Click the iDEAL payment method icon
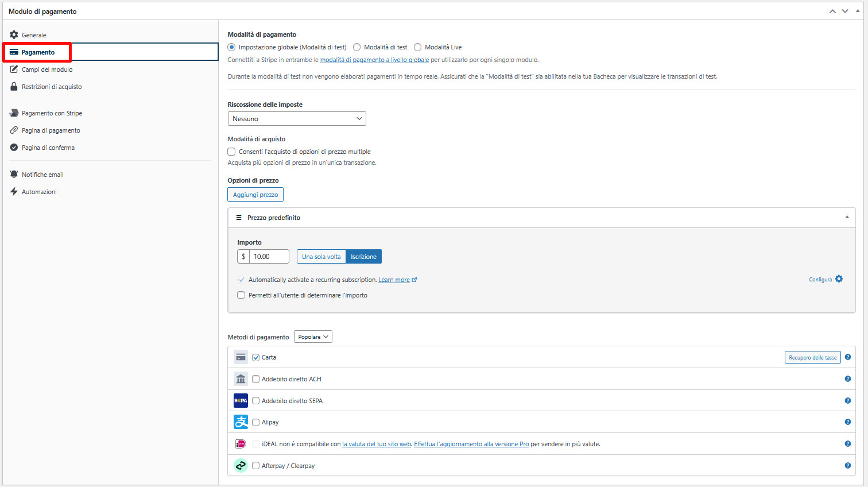 (x=241, y=443)
